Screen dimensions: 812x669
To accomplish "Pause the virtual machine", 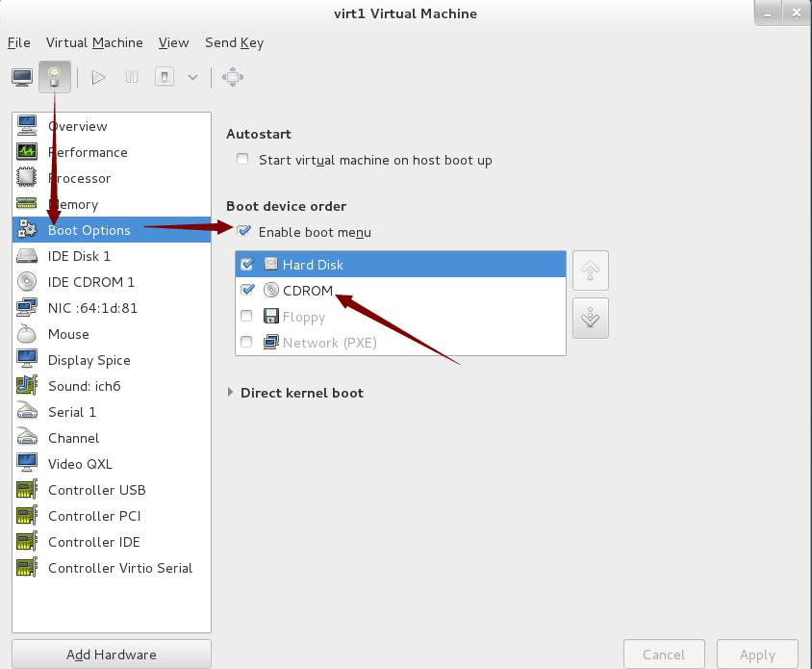I will point(132,78).
